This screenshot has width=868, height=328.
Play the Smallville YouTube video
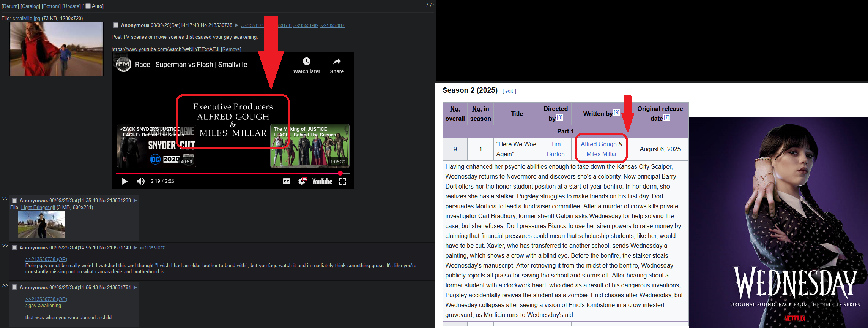click(124, 181)
